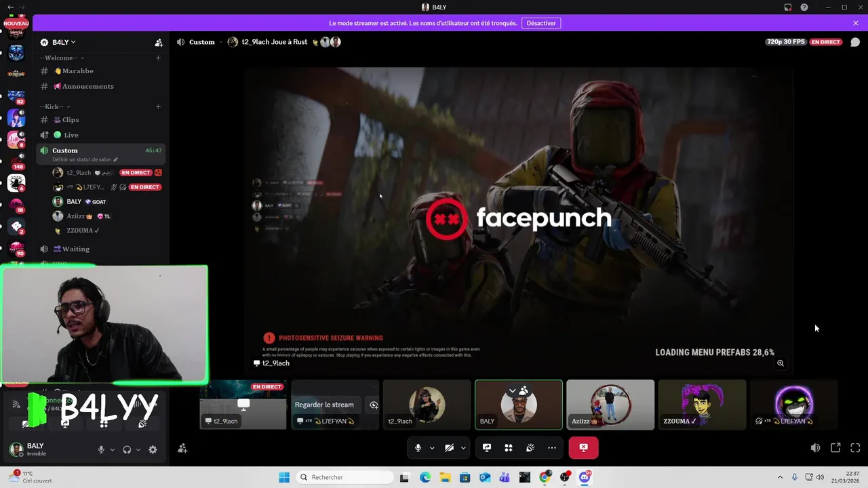868x488 pixels.
Task: Open the soundboard icon in call controls
Action: click(530, 447)
